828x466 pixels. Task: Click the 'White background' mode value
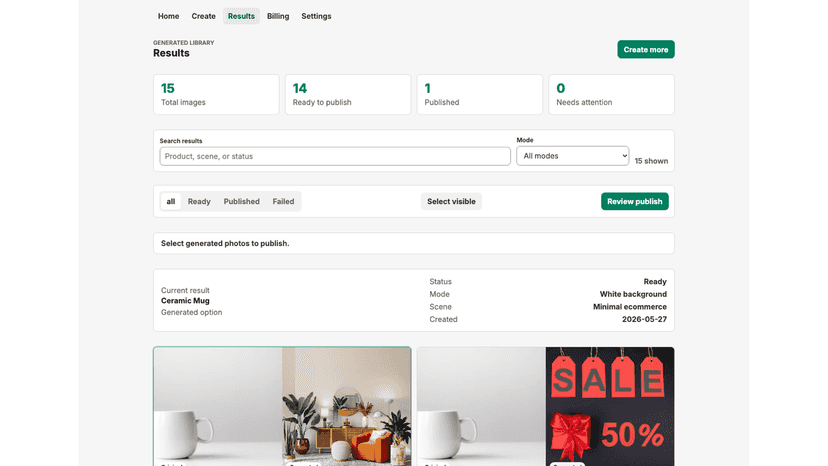pyautogui.click(x=633, y=294)
